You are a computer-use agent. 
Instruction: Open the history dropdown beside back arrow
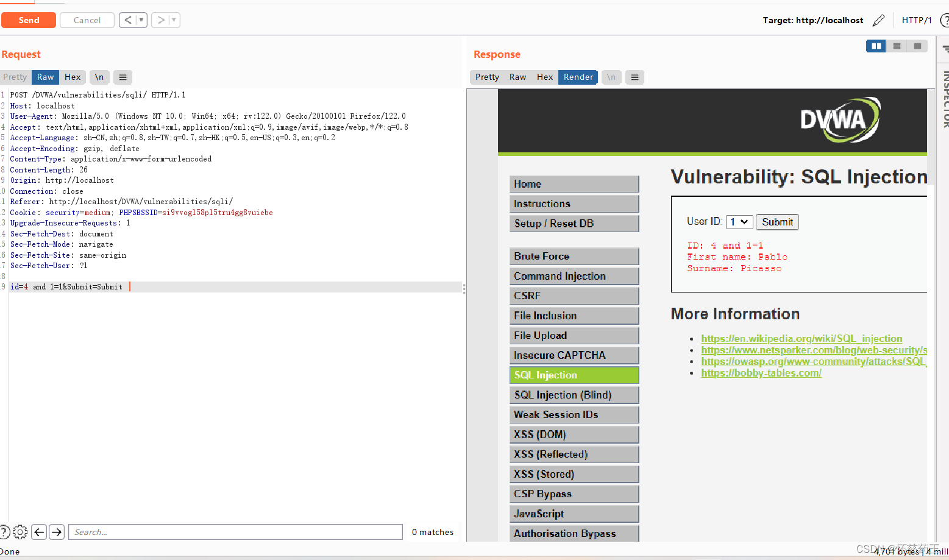pyautogui.click(x=141, y=20)
